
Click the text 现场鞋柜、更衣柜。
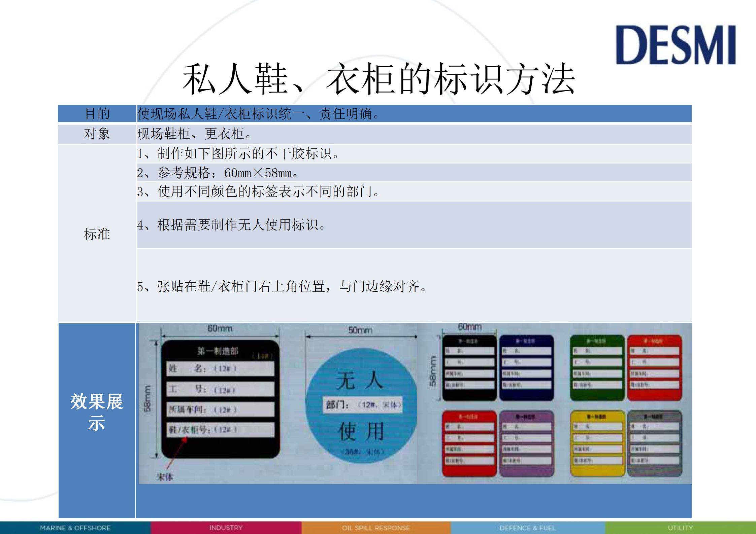194,134
